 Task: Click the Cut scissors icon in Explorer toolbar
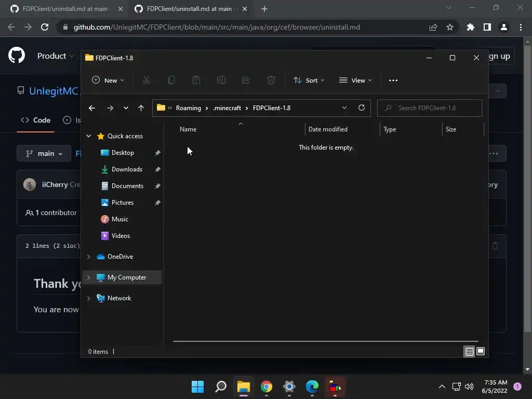(x=146, y=81)
